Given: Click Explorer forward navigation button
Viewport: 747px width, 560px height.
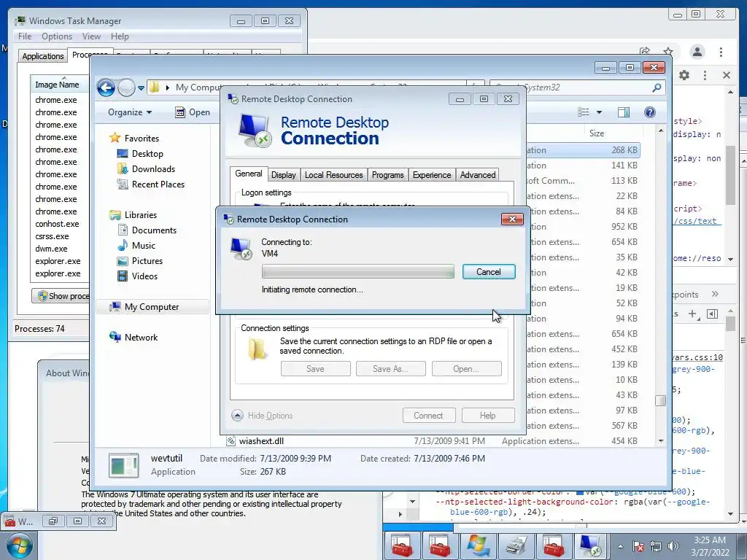Looking at the screenshot, I should click(x=126, y=87).
